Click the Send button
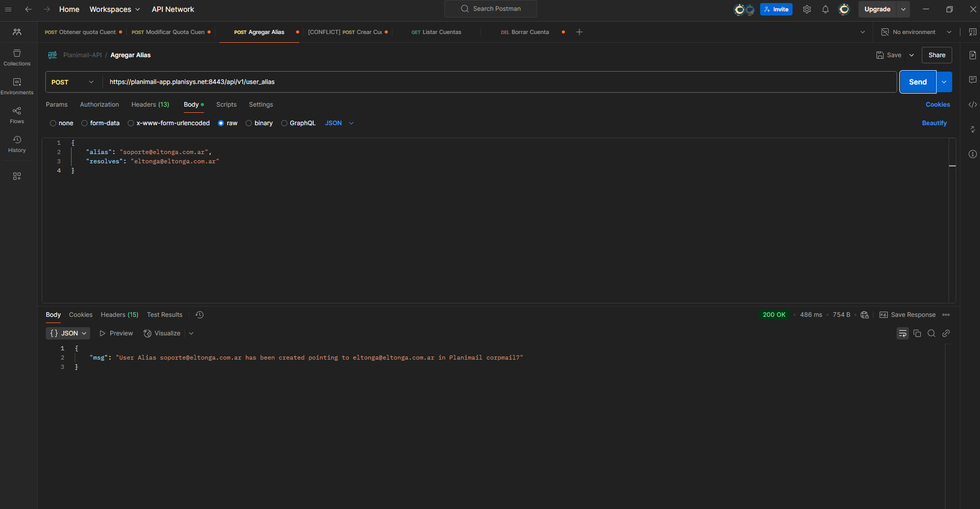980x509 pixels. (x=918, y=82)
